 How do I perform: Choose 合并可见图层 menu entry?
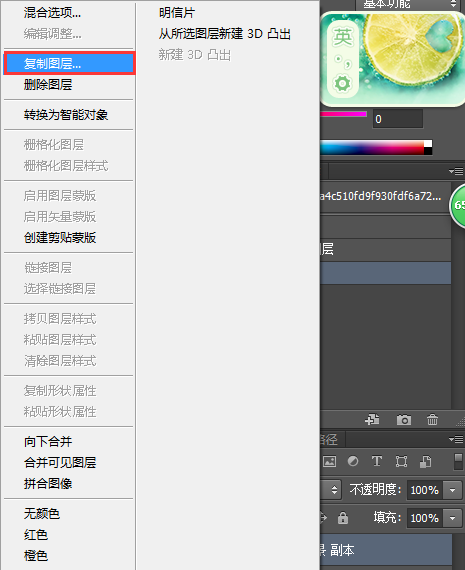click(x=60, y=463)
